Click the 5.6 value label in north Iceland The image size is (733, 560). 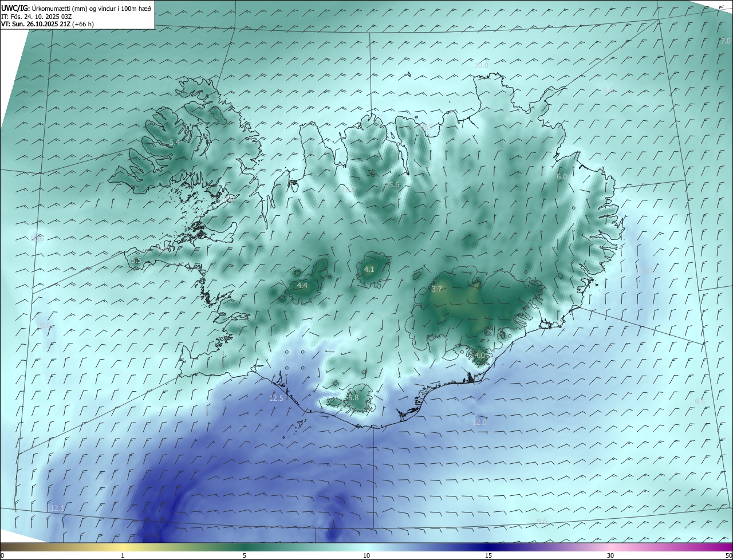click(394, 185)
